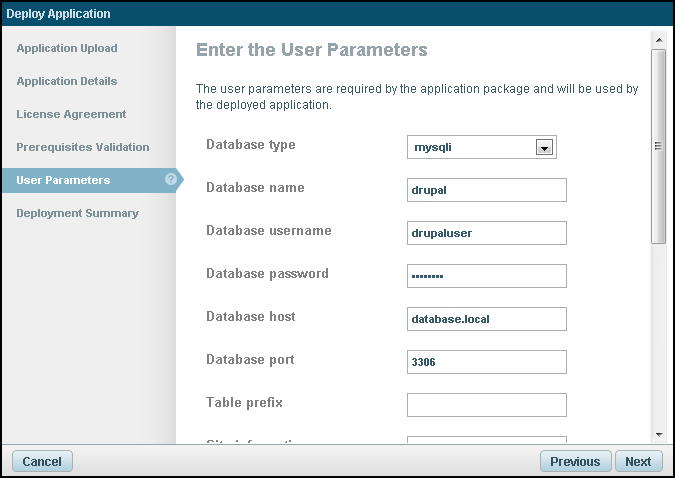The width and height of the screenshot is (675, 478).
Task: Switch to the Prerequisites Validation step
Action: [83, 147]
